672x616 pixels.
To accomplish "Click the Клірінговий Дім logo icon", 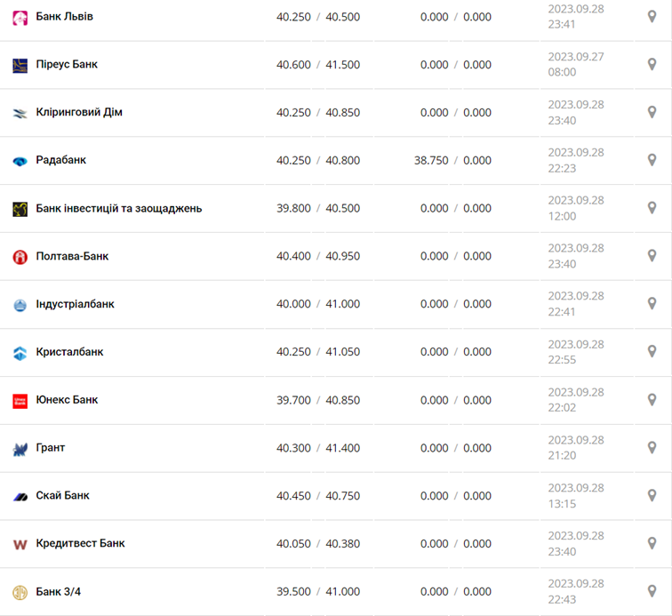I will point(20,113).
